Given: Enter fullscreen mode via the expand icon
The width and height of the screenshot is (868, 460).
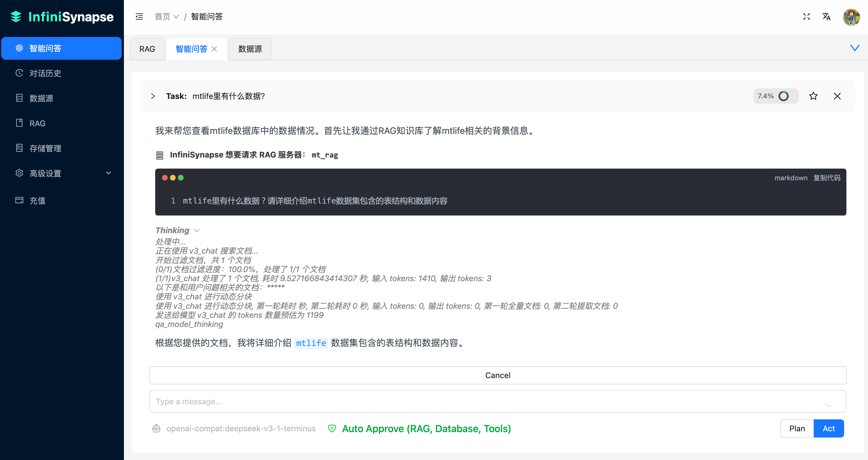Looking at the screenshot, I should click(806, 16).
